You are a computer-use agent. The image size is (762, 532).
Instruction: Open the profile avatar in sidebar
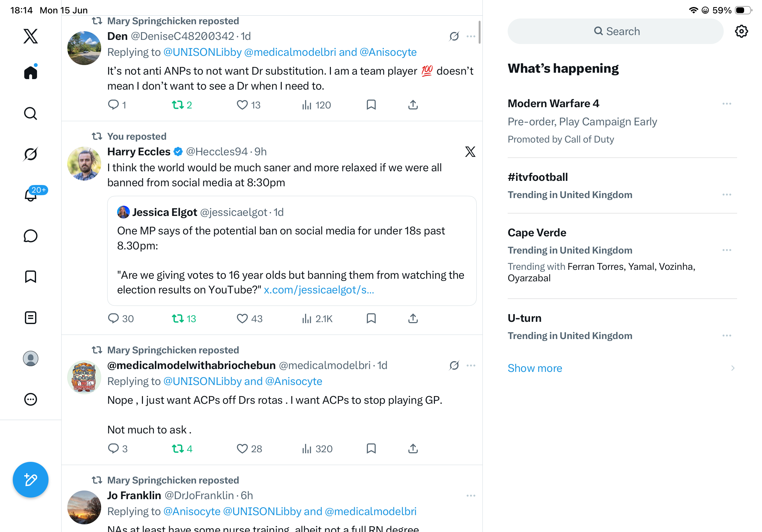pyautogui.click(x=31, y=358)
